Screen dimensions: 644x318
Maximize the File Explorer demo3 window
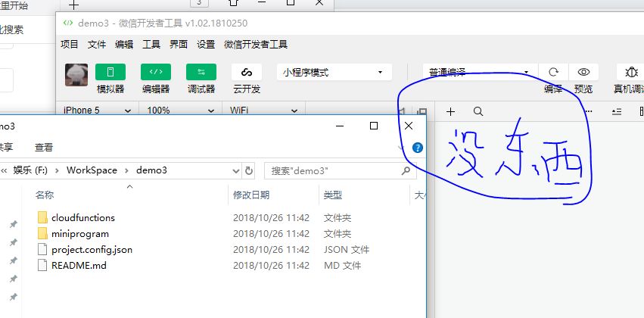374,126
